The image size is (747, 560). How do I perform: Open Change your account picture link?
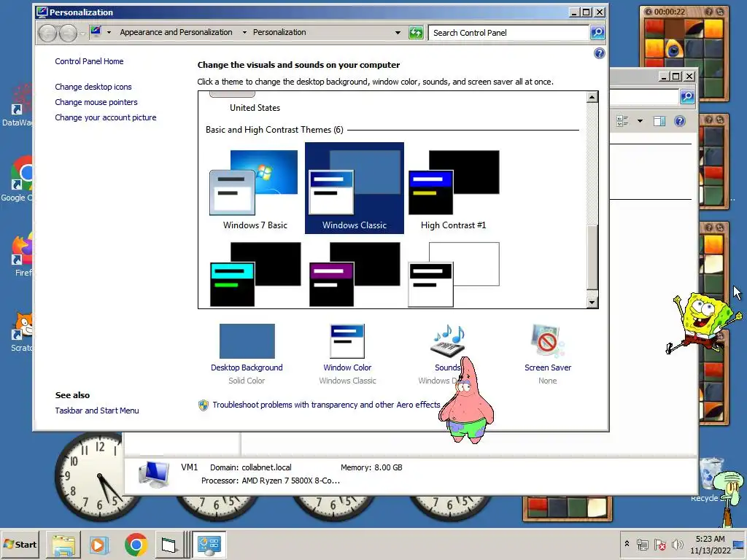(106, 117)
